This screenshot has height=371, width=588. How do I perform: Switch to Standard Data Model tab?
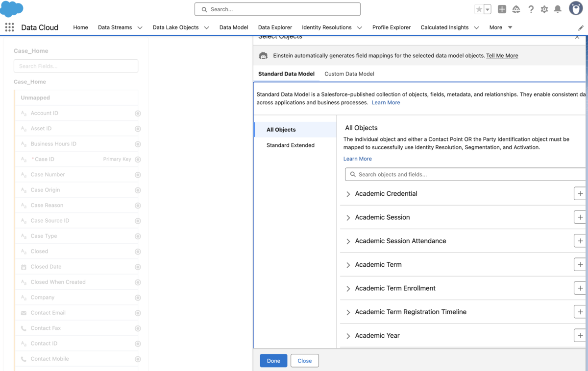click(286, 74)
